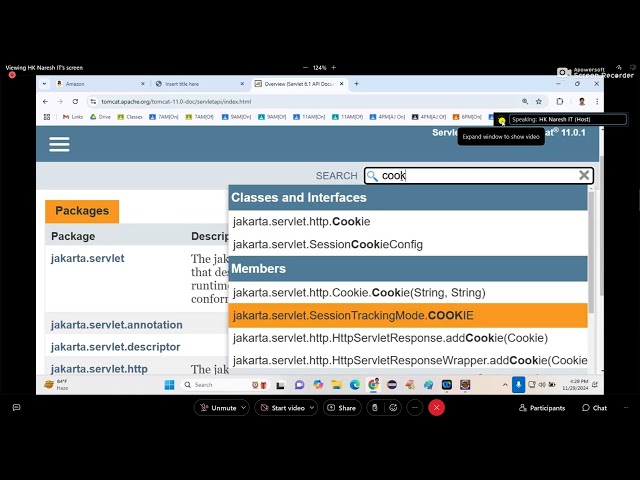Open Chrome's three-dot menu

click(x=597, y=101)
